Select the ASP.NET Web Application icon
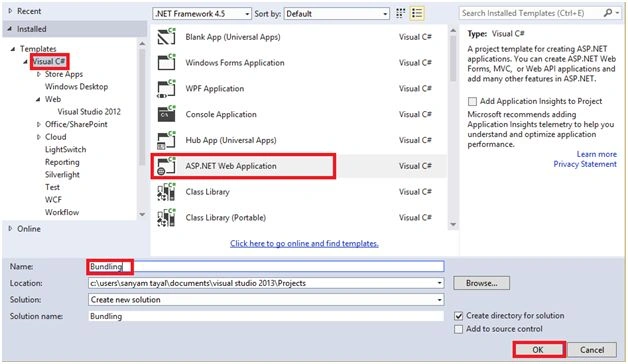The width and height of the screenshot is (628, 364). click(166, 166)
